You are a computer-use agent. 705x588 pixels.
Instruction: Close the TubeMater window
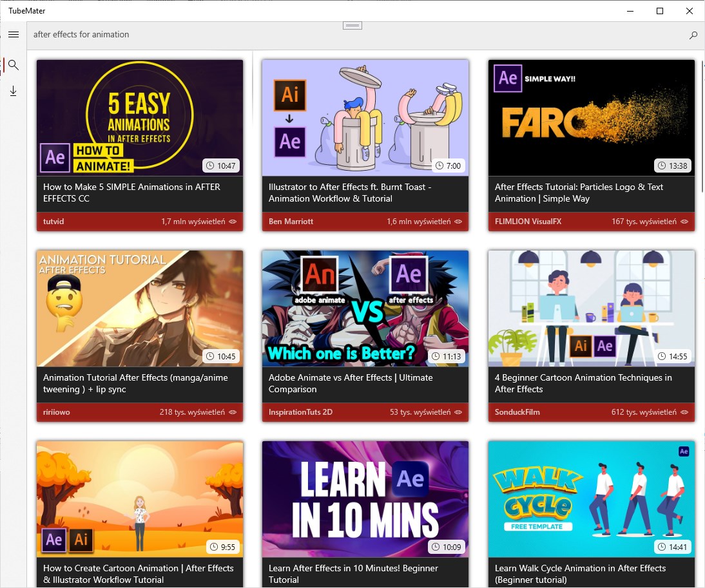[x=690, y=11]
